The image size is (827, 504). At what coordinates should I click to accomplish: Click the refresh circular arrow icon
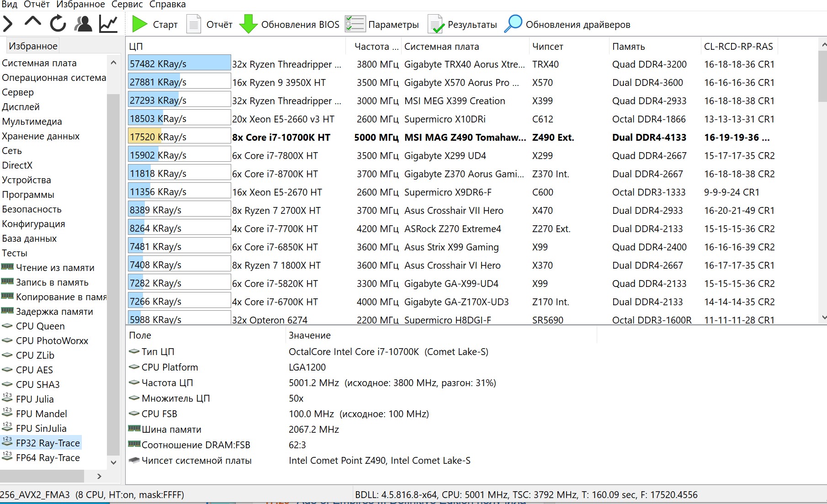point(58,24)
